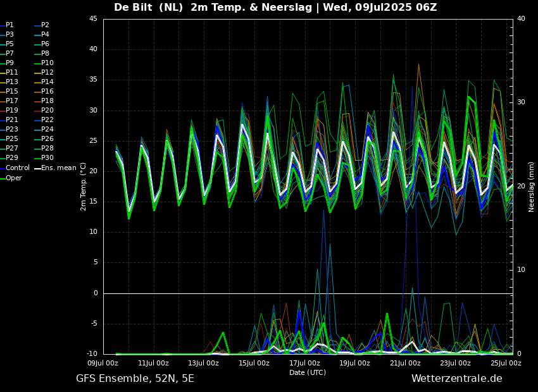Viewport: 538px width, 392px height.
Task: Select the 09Jul 00z axis label
Action: tap(103, 363)
